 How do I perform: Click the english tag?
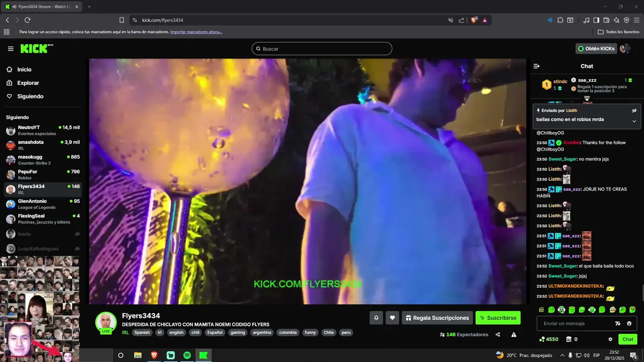[176, 332]
